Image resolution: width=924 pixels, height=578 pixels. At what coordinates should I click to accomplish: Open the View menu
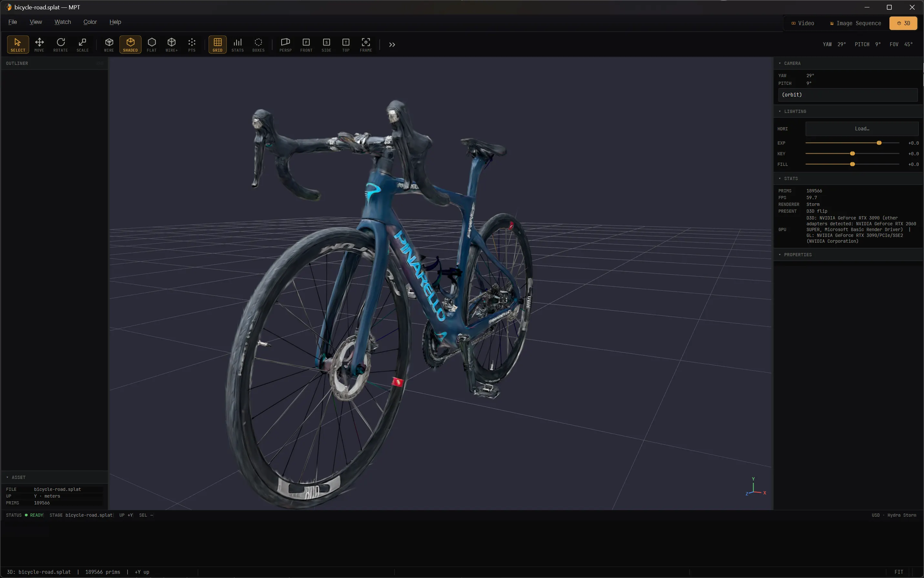(x=36, y=22)
